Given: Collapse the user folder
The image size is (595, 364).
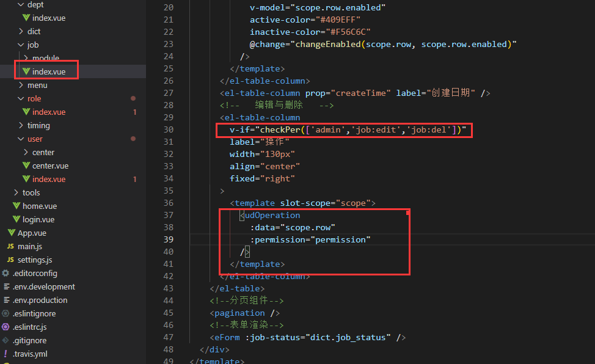Looking at the screenshot, I should pyautogui.click(x=21, y=139).
